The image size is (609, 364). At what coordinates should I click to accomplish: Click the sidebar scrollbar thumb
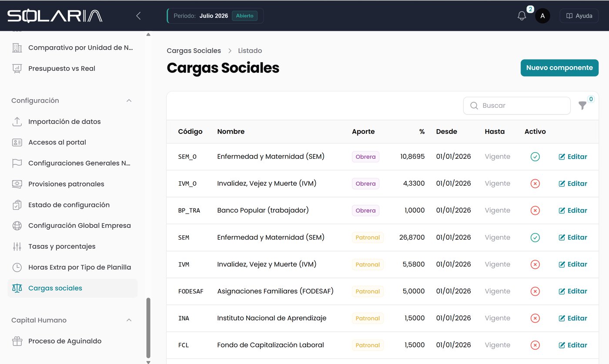coord(148,327)
